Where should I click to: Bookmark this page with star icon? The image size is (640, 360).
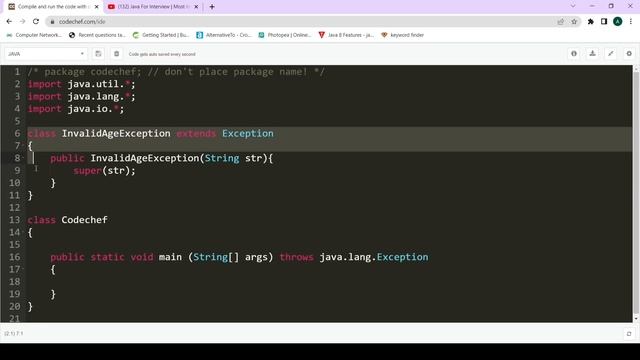pos(574,22)
